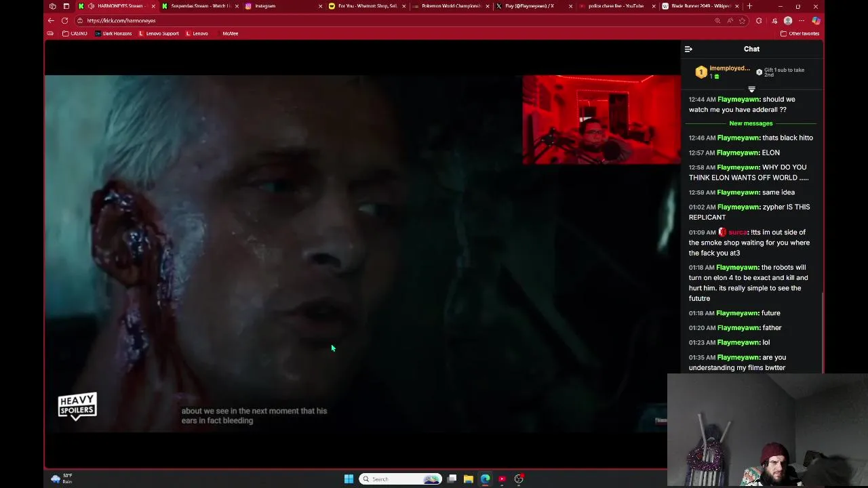Close the Pokemon World Championship tab
868x488 pixels.
(x=487, y=6)
